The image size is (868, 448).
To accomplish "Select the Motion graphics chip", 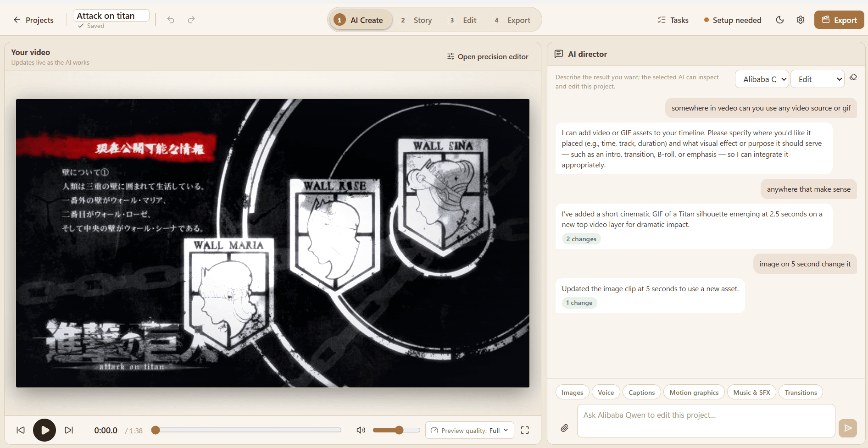I will tap(694, 393).
